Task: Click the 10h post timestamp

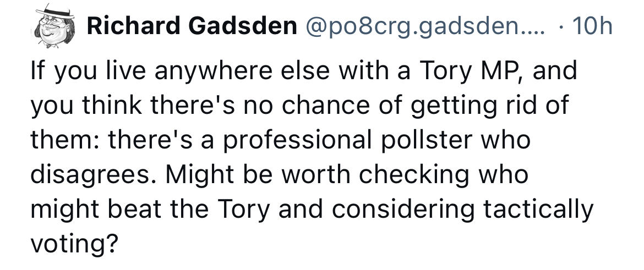Action: (x=592, y=26)
